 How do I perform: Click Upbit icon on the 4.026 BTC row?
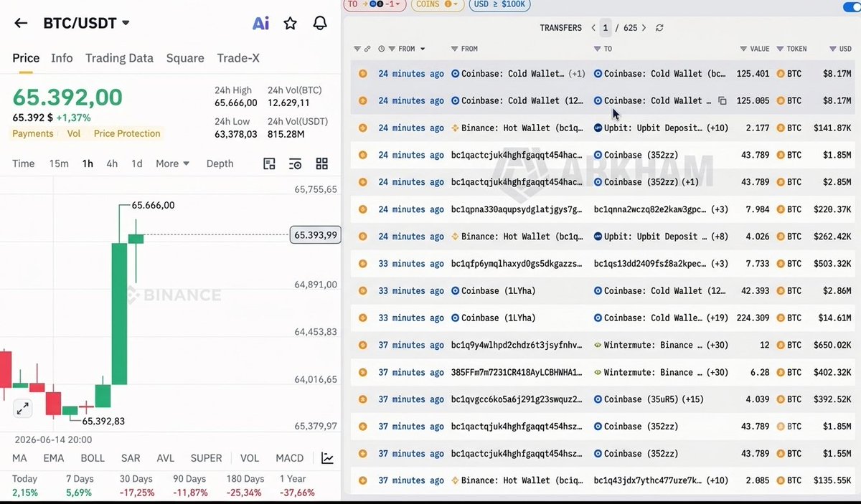[x=598, y=237]
